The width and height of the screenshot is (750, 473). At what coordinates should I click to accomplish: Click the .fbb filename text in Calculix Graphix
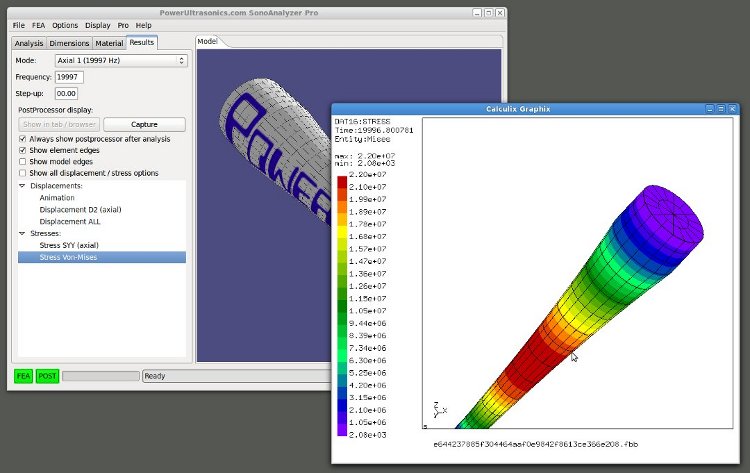(536, 444)
